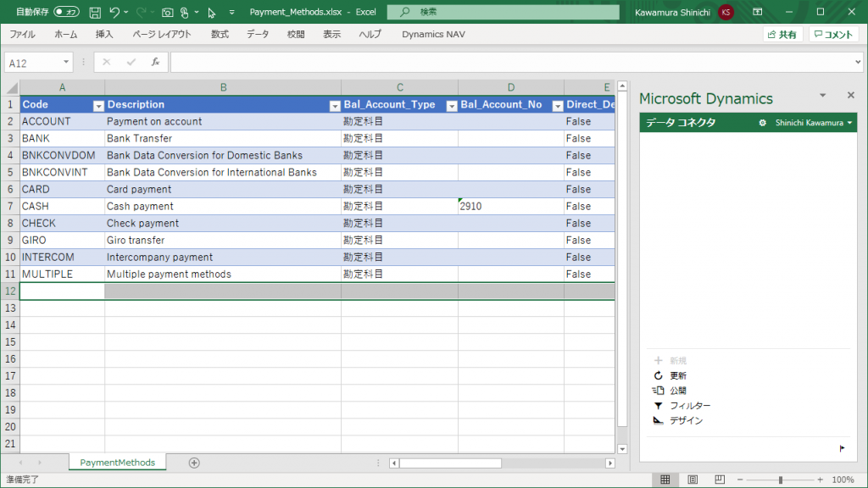868x488 pixels.
Task: Switch to Page Break Preview icon
Action: click(x=720, y=480)
